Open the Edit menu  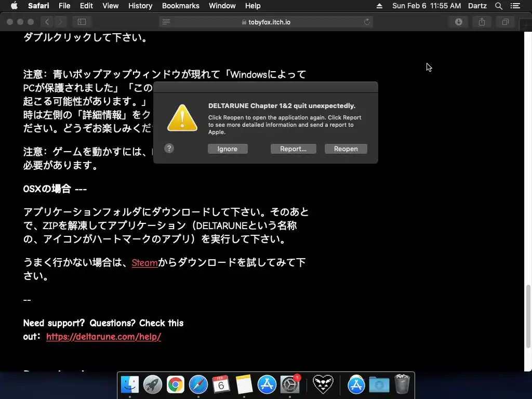[86, 6]
